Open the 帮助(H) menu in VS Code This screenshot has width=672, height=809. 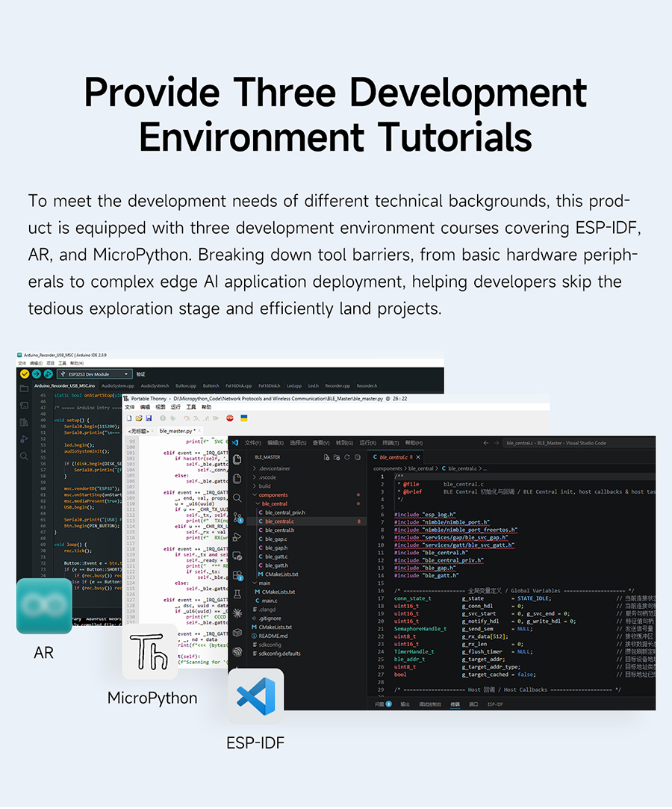click(x=414, y=443)
